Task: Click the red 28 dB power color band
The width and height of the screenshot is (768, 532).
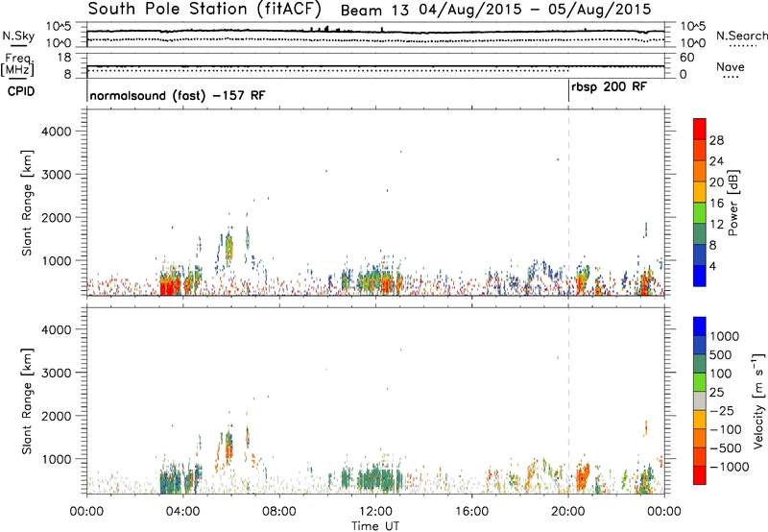Action: pos(700,130)
